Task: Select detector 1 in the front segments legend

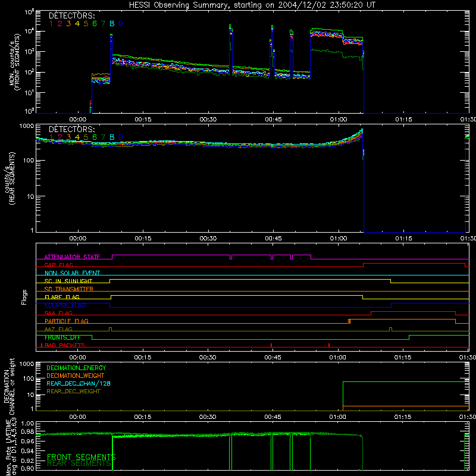Action: click(51, 24)
